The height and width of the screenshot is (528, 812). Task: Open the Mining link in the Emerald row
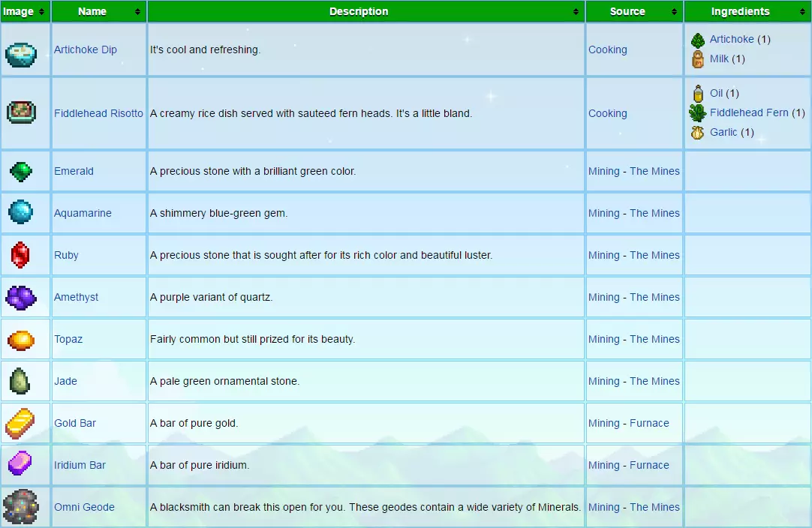tap(604, 171)
